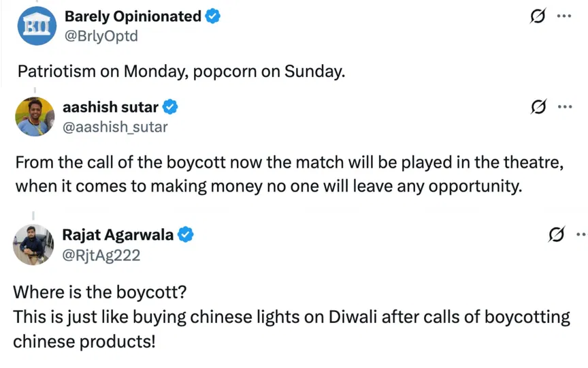Open the three-dot menu on aashish sutar's tweet
588x368 pixels.
coord(564,107)
